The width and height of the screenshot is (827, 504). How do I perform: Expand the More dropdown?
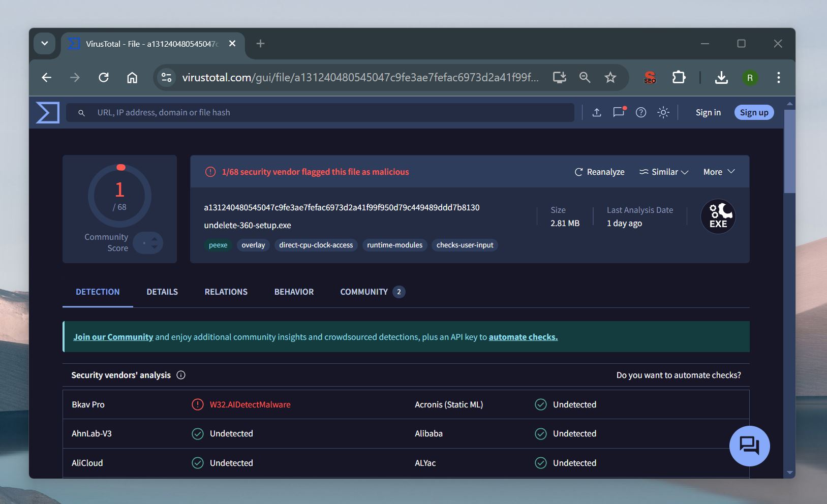[x=719, y=172]
